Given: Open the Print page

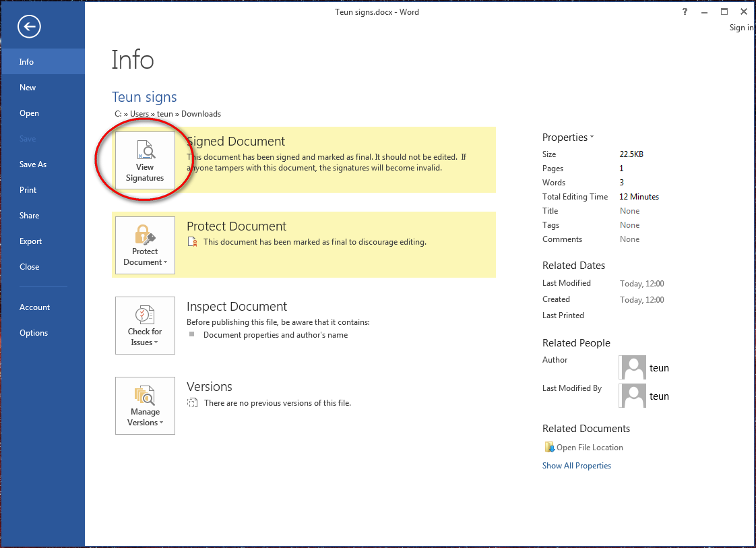Looking at the screenshot, I should 28,190.
